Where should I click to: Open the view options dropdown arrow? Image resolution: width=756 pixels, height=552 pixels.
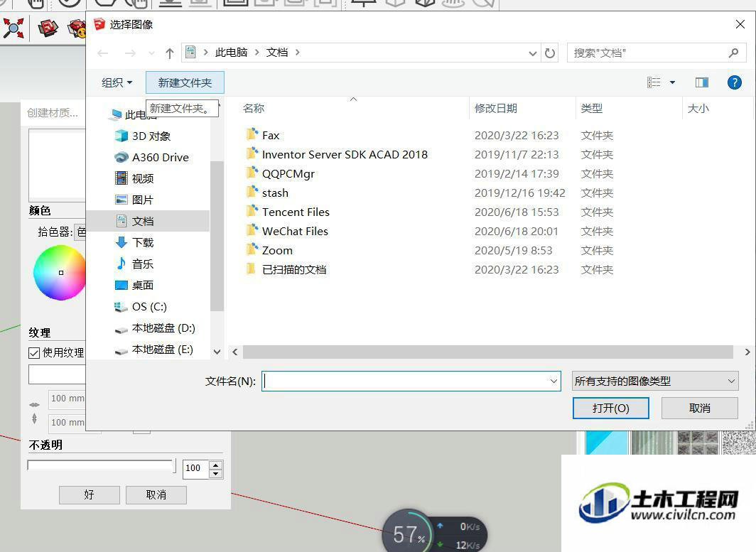coord(672,82)
